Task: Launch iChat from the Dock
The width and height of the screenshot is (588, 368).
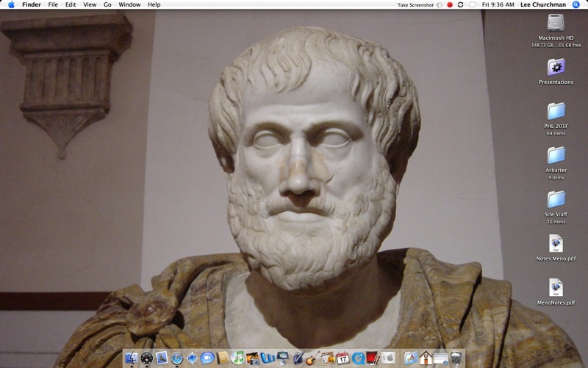Action: (207, 358)
